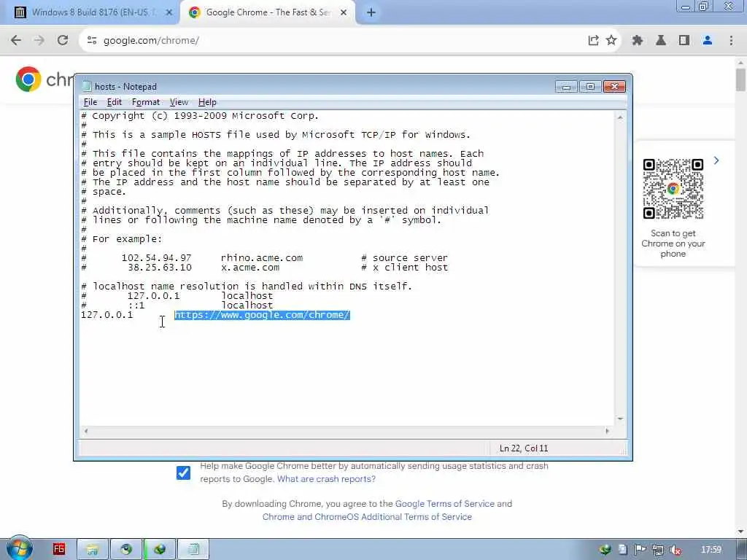This screenshot has height=560, width=747.
Task: Expand the QR panel chevron arrow
Action: click(716, 160)
